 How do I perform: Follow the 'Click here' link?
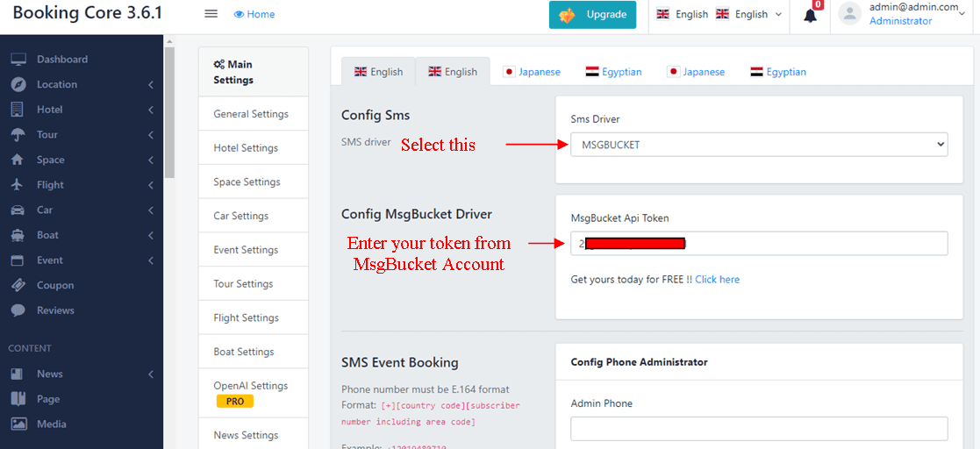tap(717, 280)
